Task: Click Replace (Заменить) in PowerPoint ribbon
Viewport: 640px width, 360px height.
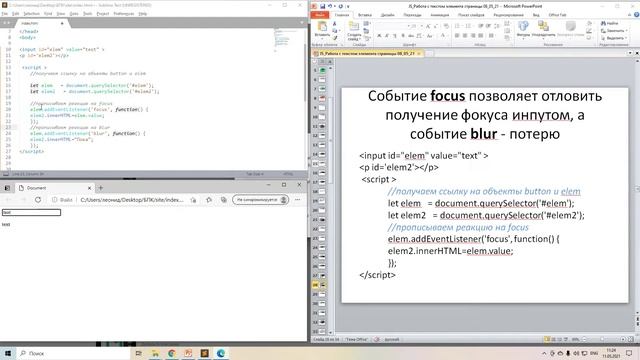Action: pos(613,31)
